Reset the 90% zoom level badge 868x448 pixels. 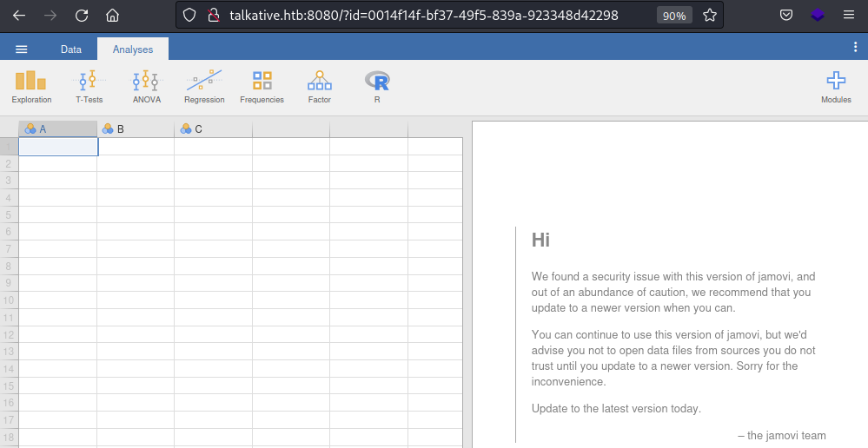[x=673, y=16]
